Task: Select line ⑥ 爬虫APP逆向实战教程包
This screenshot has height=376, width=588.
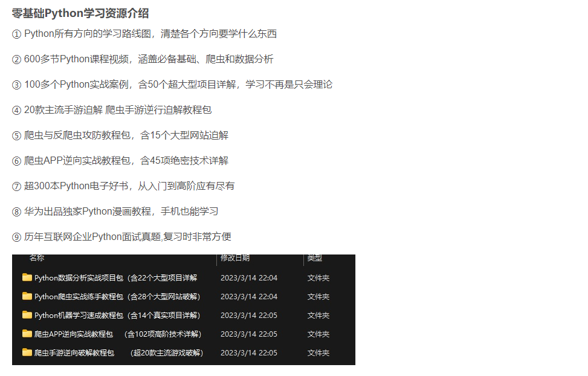Action: coord(120,161)
